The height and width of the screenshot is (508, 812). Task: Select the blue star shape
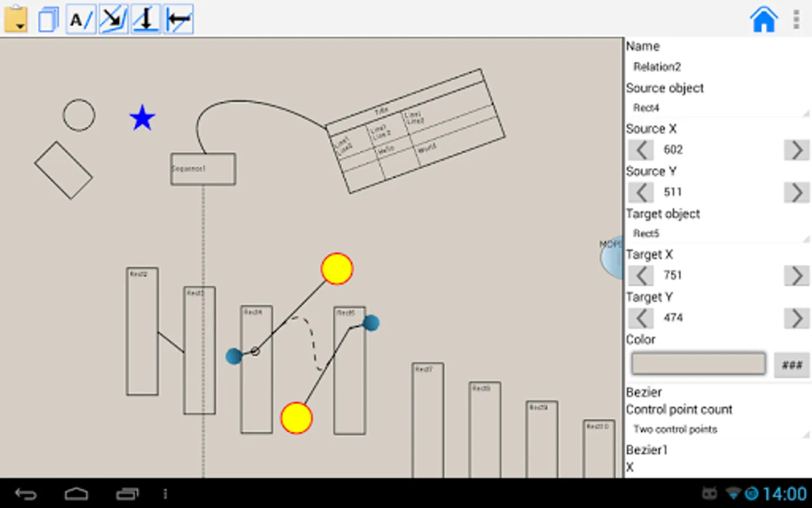coord(142,117)
